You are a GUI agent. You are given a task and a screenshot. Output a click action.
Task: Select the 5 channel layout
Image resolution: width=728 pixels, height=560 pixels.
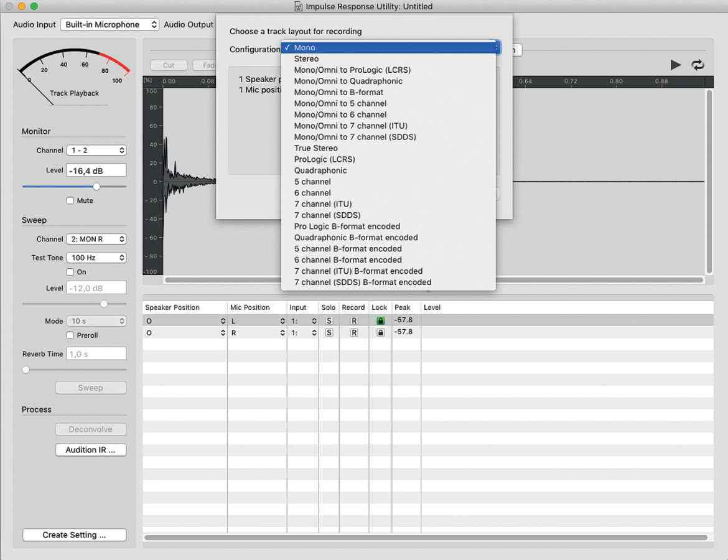tap(388, 182)
